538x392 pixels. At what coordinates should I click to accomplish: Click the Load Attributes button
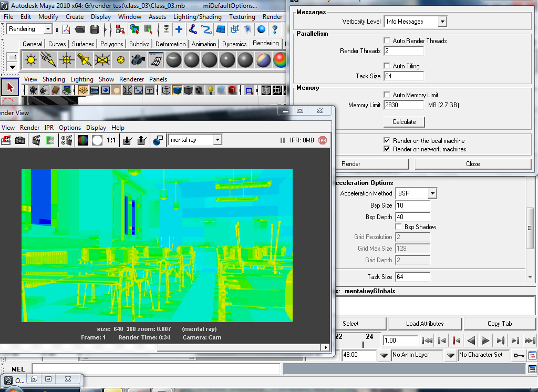click(425, 324)
